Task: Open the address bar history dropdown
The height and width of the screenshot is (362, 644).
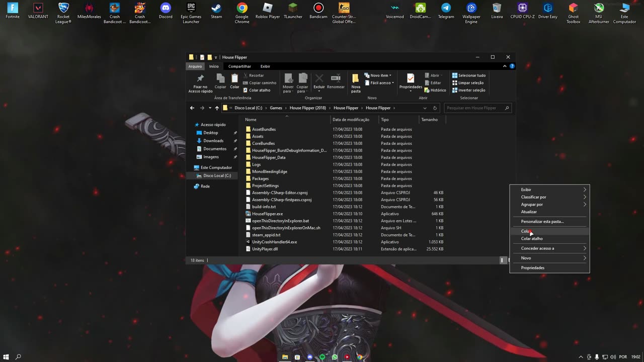Action: tap(425, 108)
